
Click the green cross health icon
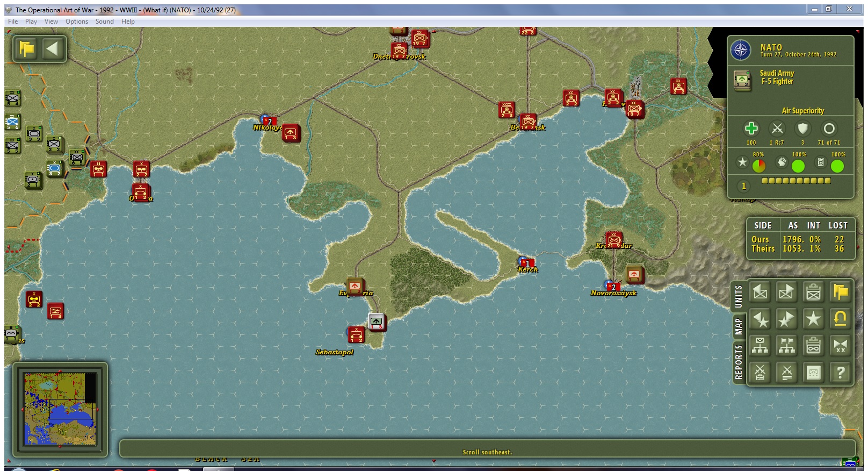pyautogui.click(x=751, y=129)
